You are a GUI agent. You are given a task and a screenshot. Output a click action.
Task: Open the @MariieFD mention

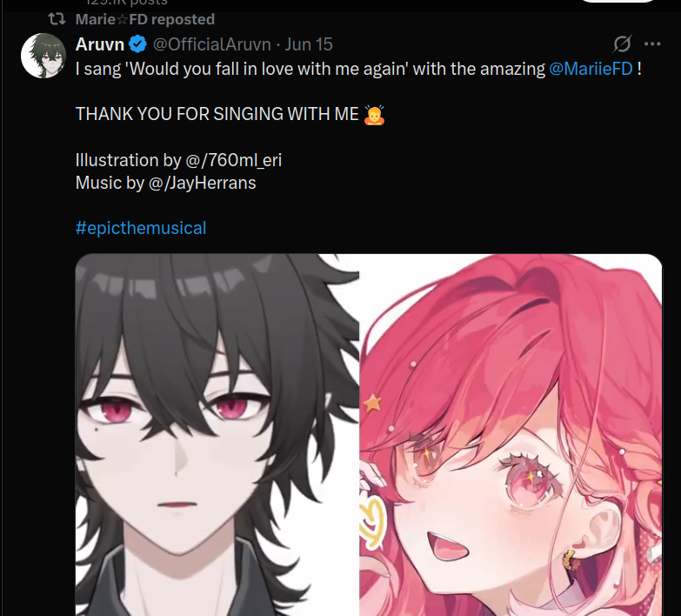tap(591, 69)
